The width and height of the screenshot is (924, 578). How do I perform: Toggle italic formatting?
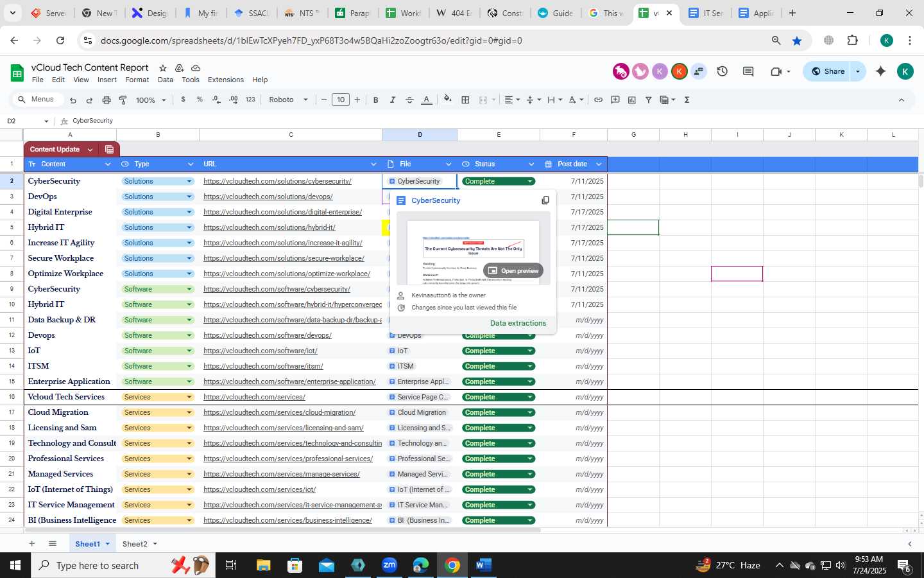[x=393, y=100]
